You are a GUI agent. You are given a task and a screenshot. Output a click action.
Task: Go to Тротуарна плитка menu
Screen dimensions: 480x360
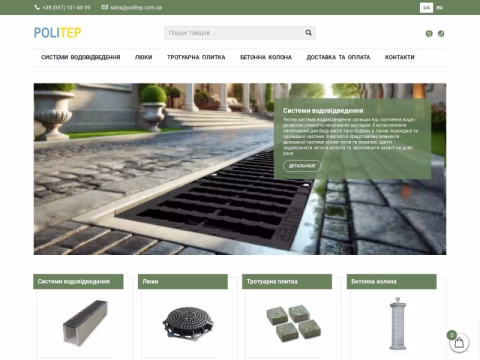pos(196,57)
